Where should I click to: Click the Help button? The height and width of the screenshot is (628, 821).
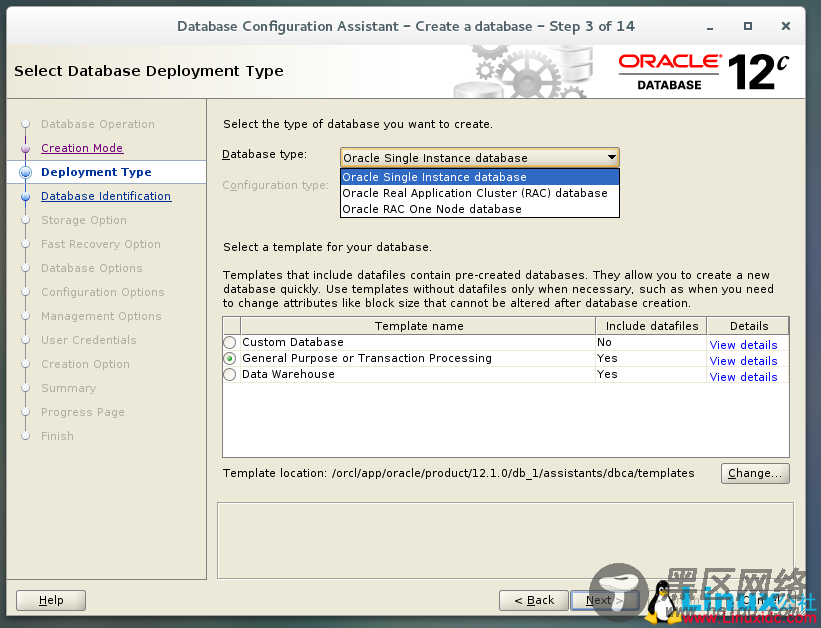(51, 600)
